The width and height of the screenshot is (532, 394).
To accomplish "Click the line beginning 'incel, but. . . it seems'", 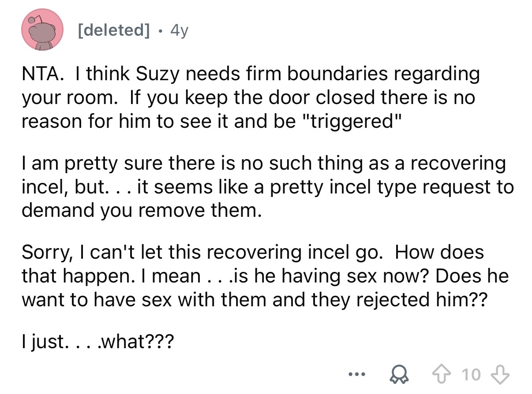I will pos(267,187).
